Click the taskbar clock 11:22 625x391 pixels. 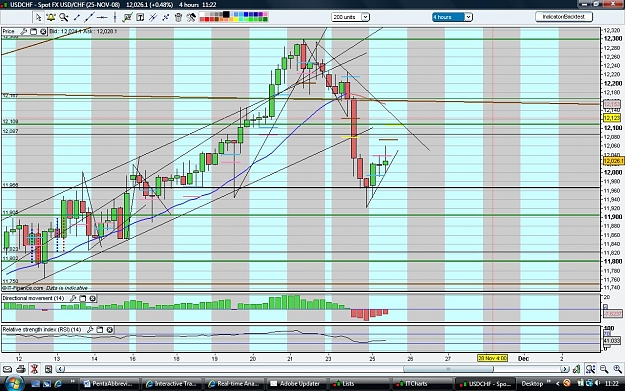[612, 384]
